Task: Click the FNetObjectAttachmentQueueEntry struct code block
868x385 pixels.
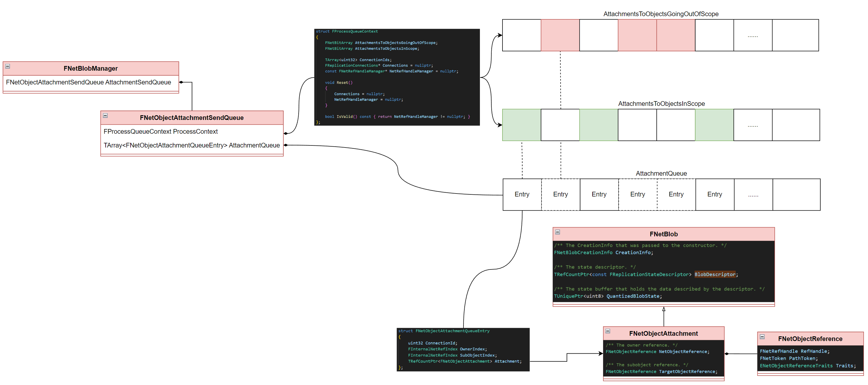Action: coord(463,350)
